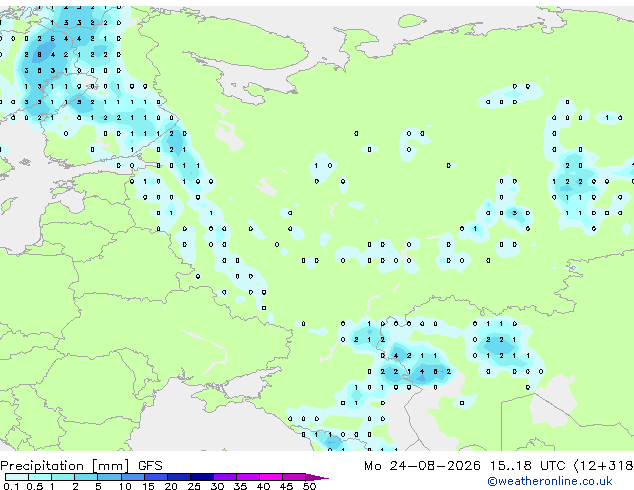Screen dimensions: 634x490
Task: Click the '25' legend scale label
Action: 194,486
